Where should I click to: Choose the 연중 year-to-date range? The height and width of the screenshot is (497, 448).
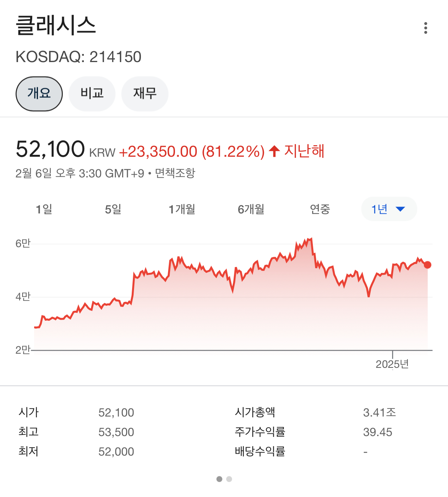(x=320, y=209)
